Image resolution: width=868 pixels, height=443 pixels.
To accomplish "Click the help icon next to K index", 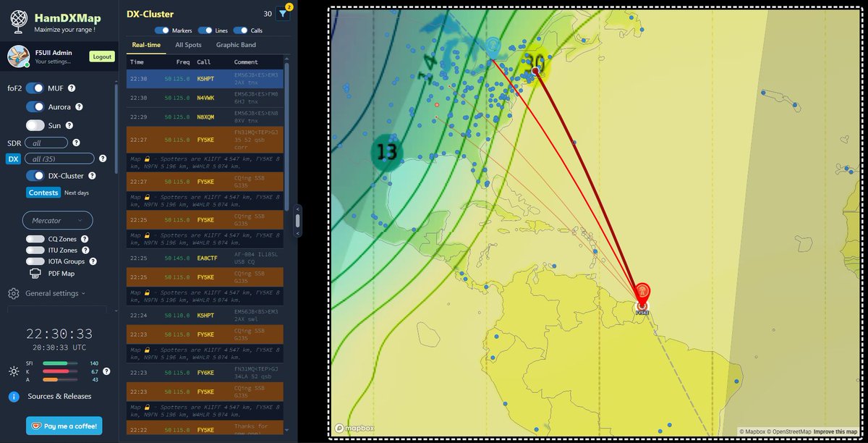I will [106, 371].
